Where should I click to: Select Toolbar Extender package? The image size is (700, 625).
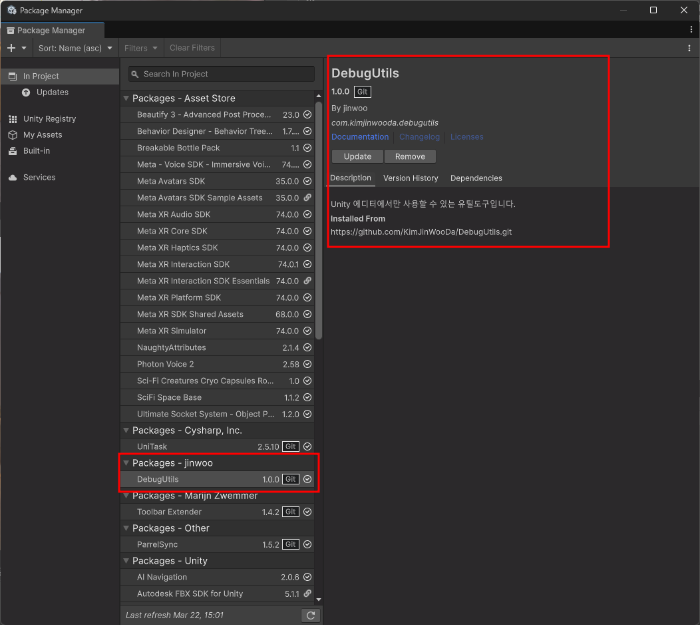[x=217, y=512]
